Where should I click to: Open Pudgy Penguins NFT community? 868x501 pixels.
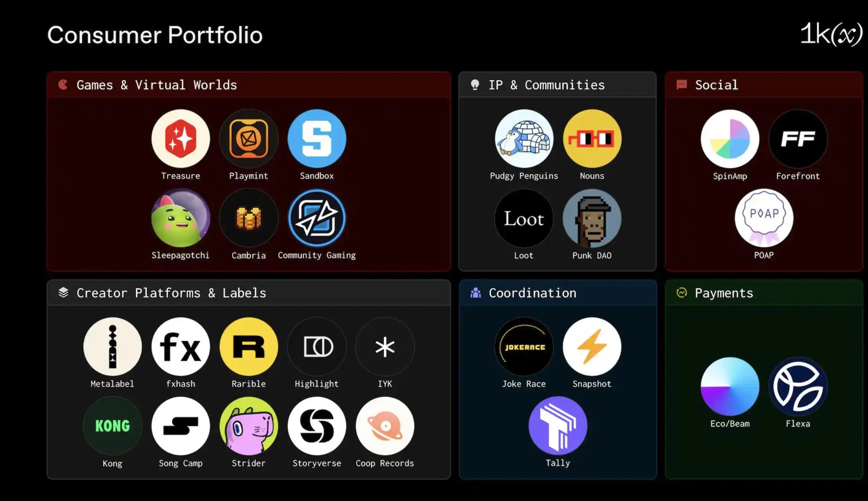pyautogui.click(x=523, y=138)
